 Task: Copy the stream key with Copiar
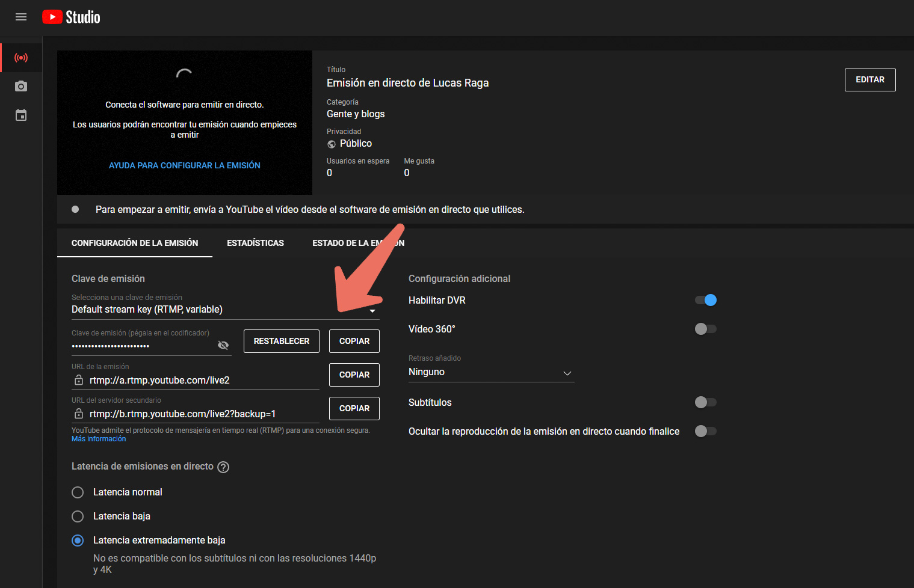354,341
